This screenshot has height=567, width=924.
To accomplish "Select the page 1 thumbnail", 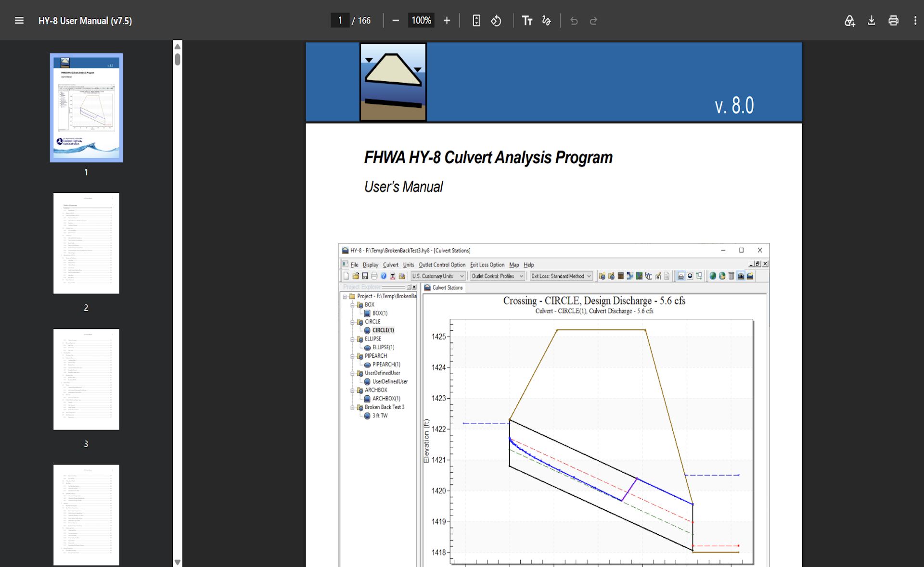I will 86,108.
